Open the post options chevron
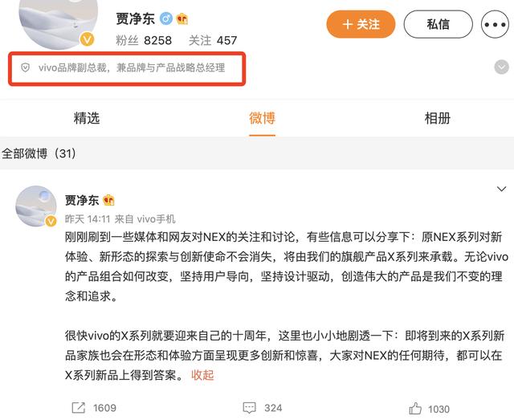 [501, 190]
